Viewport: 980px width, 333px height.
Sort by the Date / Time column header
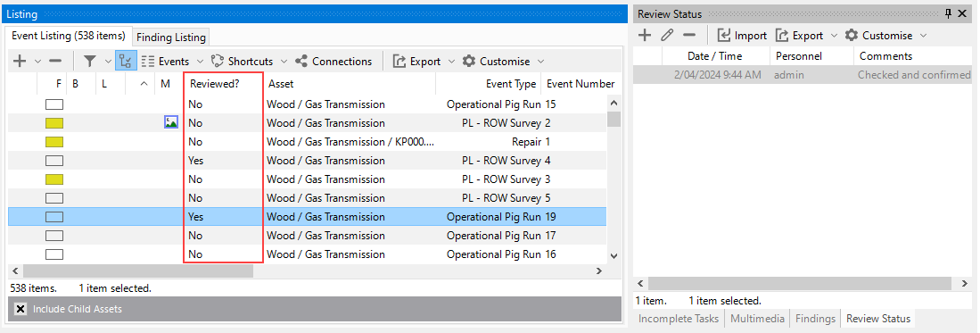[x=715, y=55]
